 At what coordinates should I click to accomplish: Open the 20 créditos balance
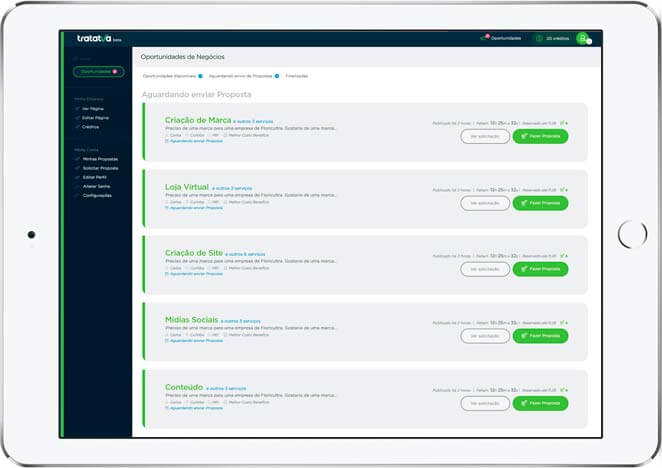[550, 38]
